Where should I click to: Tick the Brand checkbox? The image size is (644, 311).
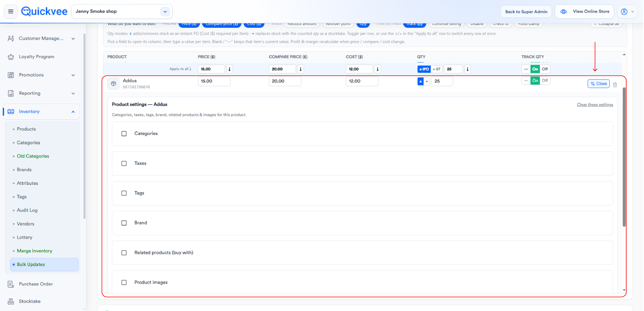tap(124, 223)
